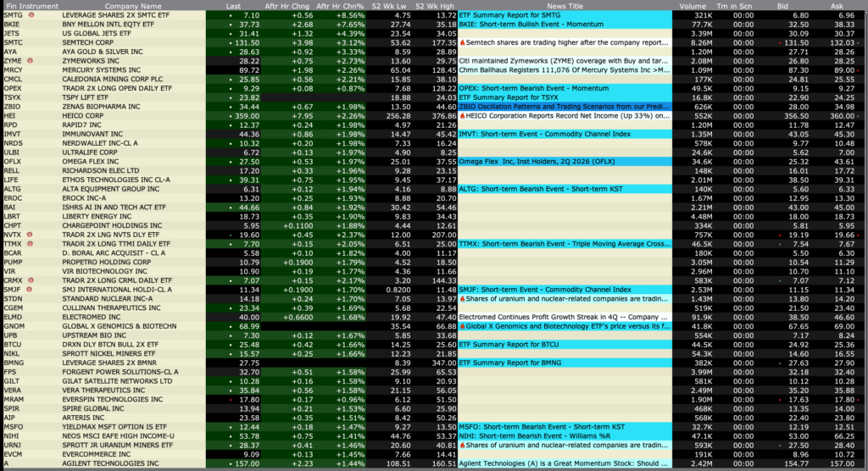Open the IMVT Commodity Channel Index headline
Viewport: 868px width, 471px height.
tap(545, 134)
